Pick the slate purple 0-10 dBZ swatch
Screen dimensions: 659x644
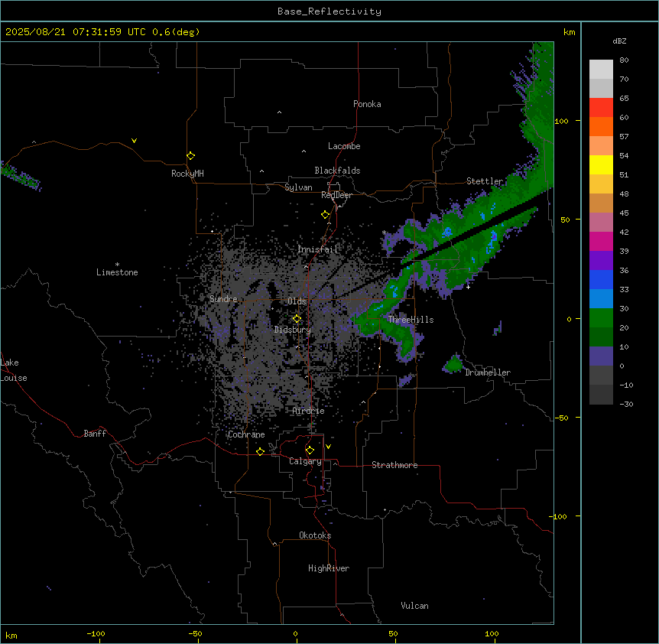coord(601,356)
